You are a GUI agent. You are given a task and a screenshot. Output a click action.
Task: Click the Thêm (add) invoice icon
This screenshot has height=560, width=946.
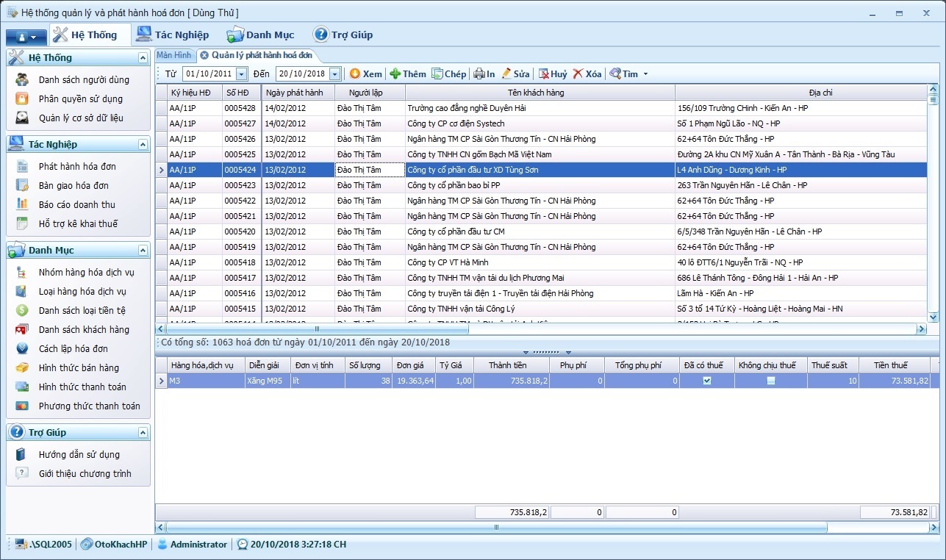point(395,73)
